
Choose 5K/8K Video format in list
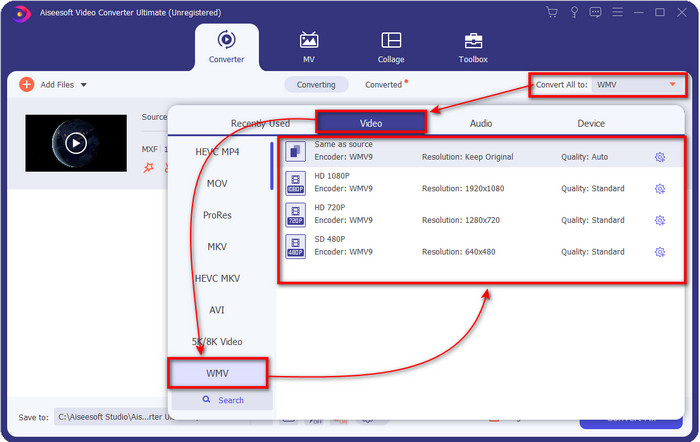(217, 342)
